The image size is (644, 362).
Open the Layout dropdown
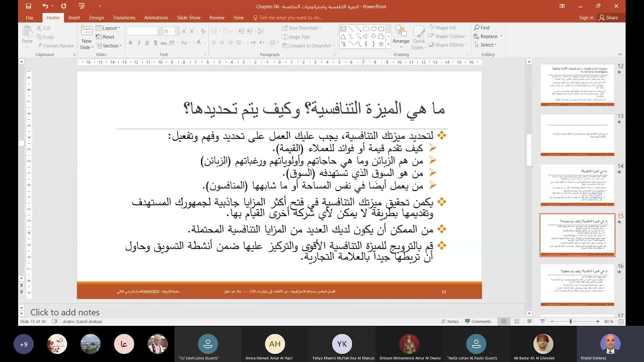pyautogui.click(x=108, y=28)
